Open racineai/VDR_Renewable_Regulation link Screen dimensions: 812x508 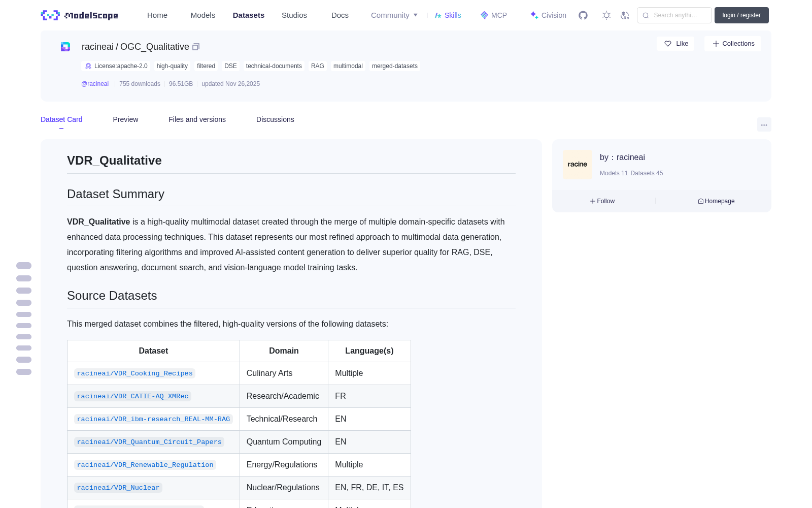pos(145,465)
